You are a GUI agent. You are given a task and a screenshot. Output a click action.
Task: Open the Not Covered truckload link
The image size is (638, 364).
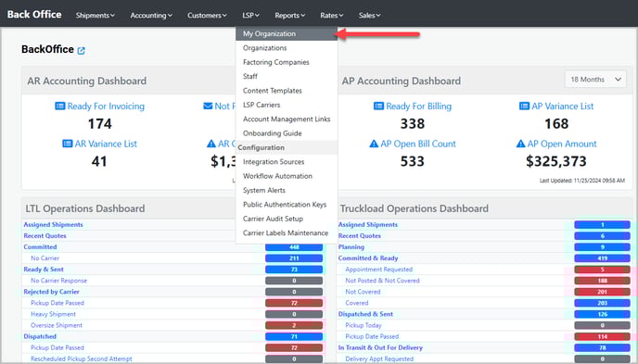363,292
